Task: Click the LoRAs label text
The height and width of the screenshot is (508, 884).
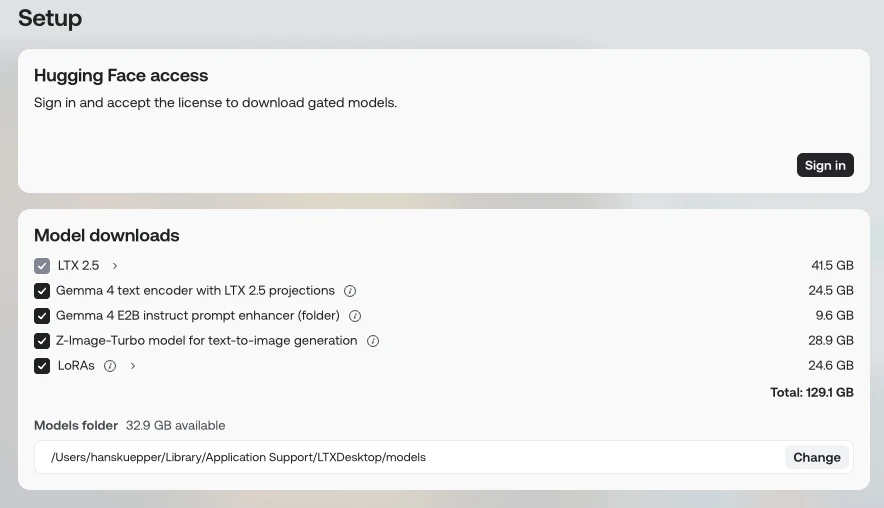Action: pyautogui.click(x=76, y=366)
